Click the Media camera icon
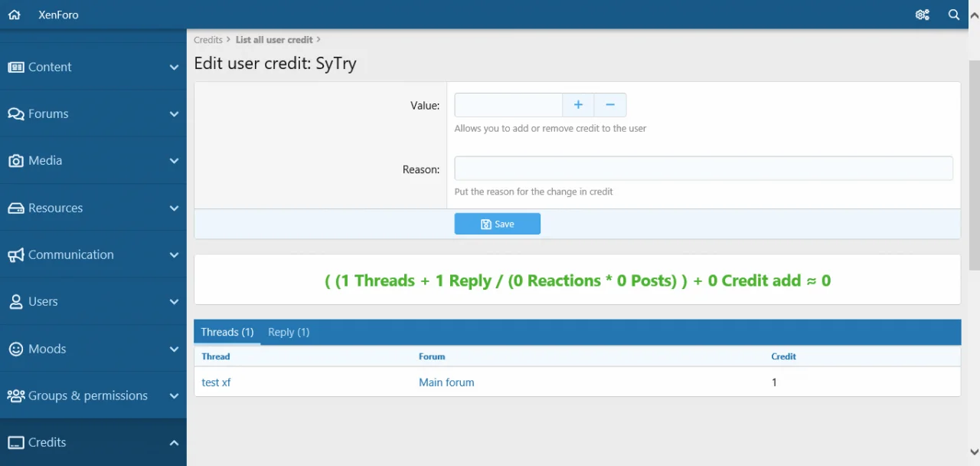 pos(15,161)
